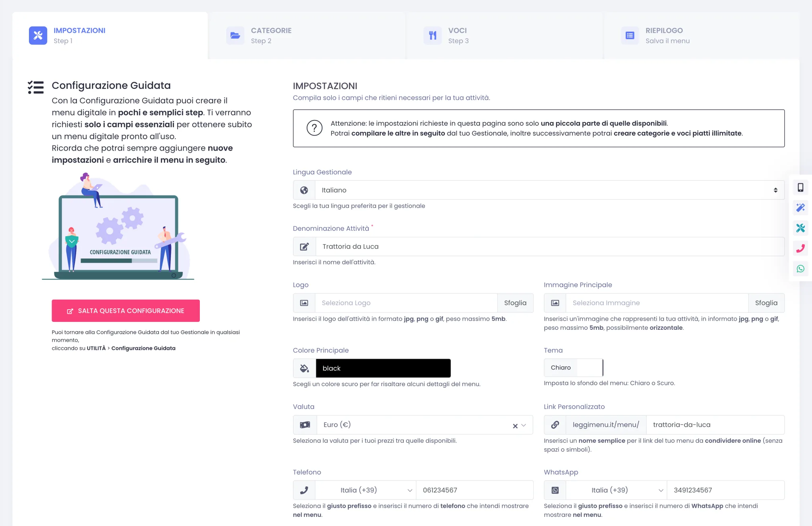Open the Tema Chiaro dropdown
This screenshot has width=812, height=526.
coord(573,368)
